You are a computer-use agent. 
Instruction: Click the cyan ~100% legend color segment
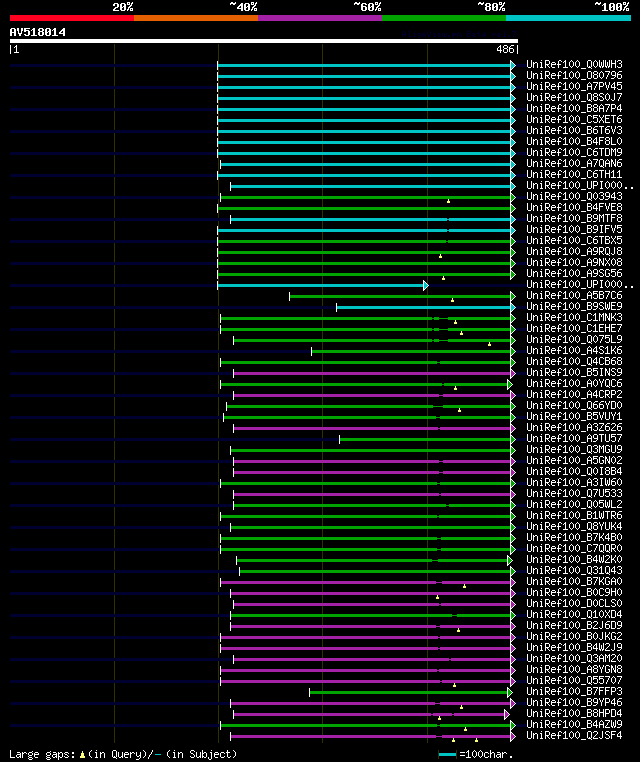pos(568,18)
